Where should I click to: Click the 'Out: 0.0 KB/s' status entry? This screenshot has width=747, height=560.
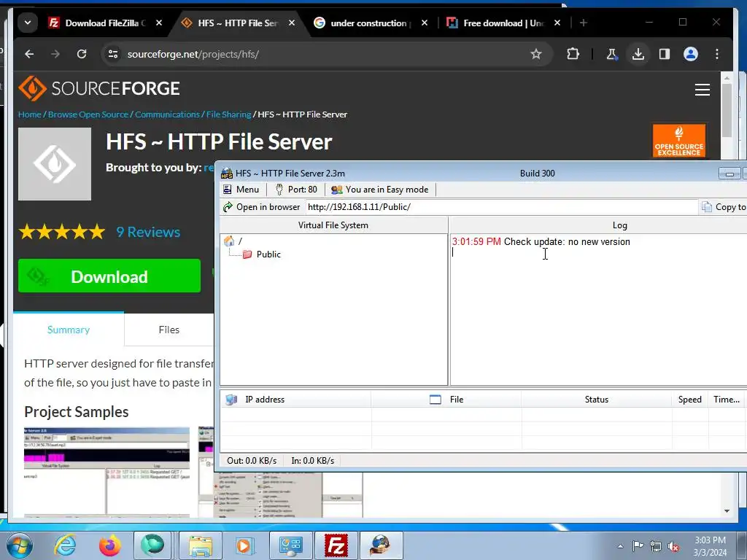(252, 461)
